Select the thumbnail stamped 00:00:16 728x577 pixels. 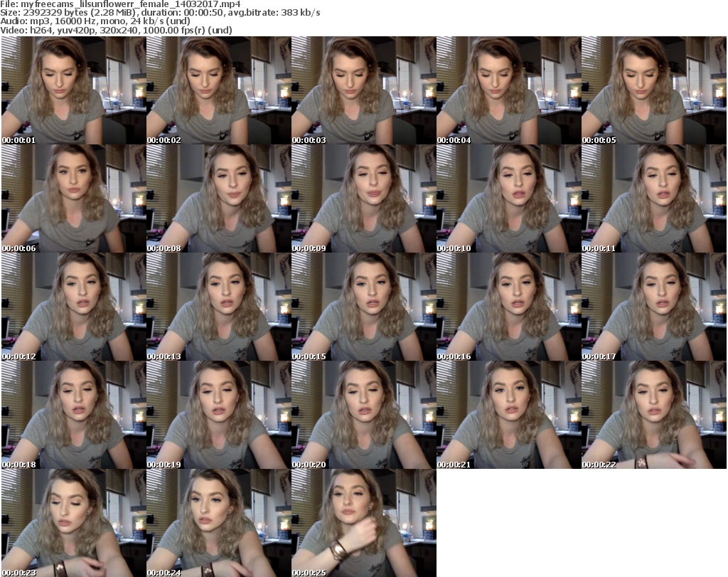click(x=509, y=307)
